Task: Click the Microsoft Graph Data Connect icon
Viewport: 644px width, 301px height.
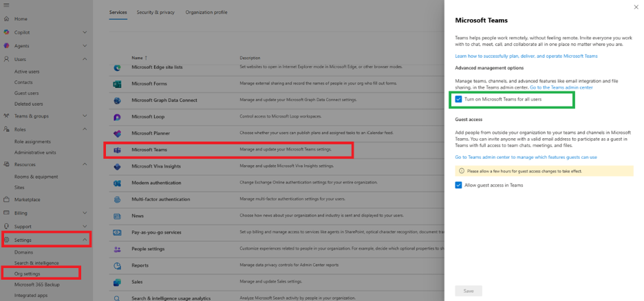Action: point(117,100)
